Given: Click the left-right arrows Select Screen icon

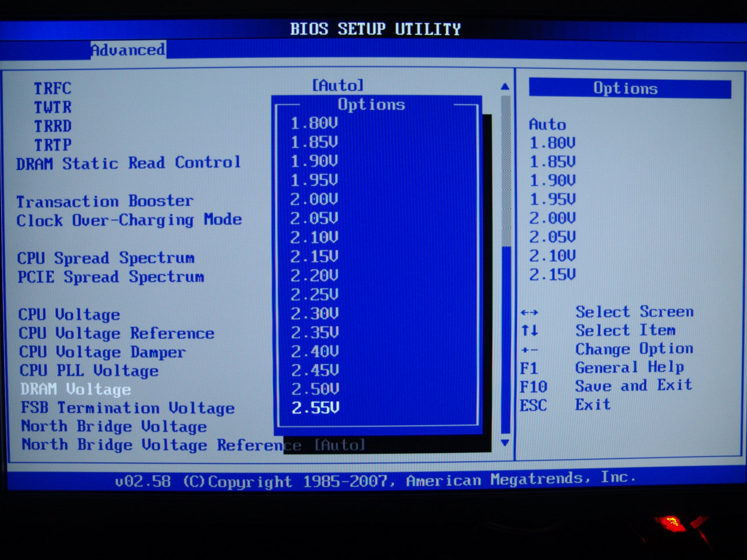Looking at the screenshot, I should coord(529,313).
